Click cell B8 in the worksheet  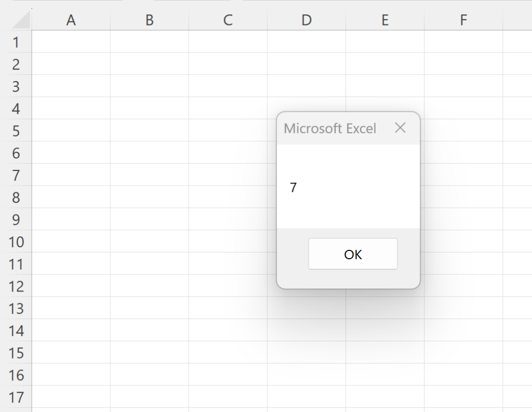149,197
